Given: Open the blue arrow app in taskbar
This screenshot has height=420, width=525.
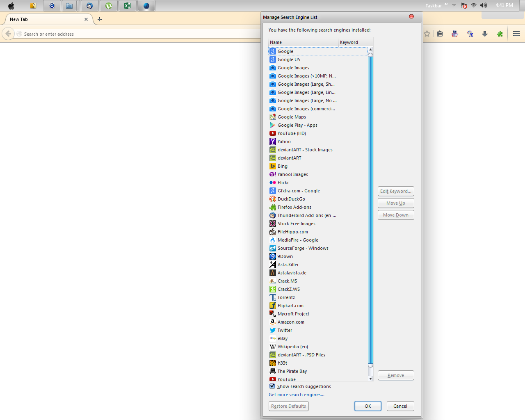Looking at the screenshot, I should coord(52,6).
